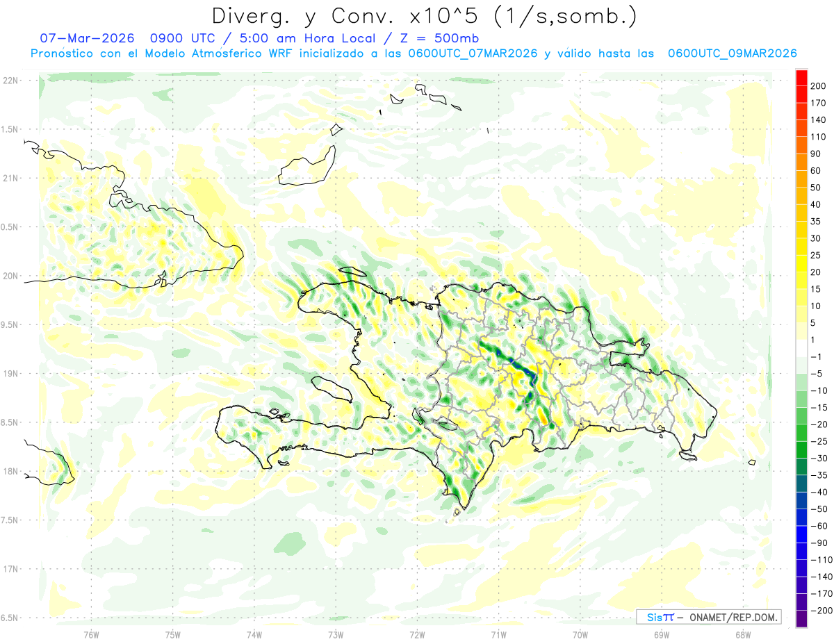Viewport: 834px width, 644px height.
Task: Click the dark purple bottom color scale segment
Action: tap(801, 620)
